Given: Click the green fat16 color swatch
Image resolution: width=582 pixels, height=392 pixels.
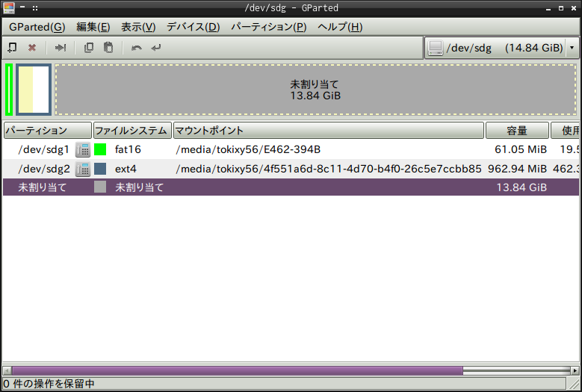Looking at the screenshot, I should (100, 149).
